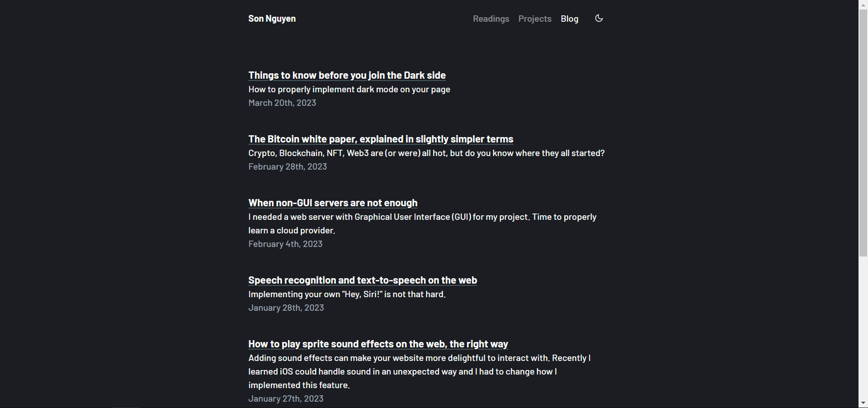Click the January 28th, 2023 date

286,308
